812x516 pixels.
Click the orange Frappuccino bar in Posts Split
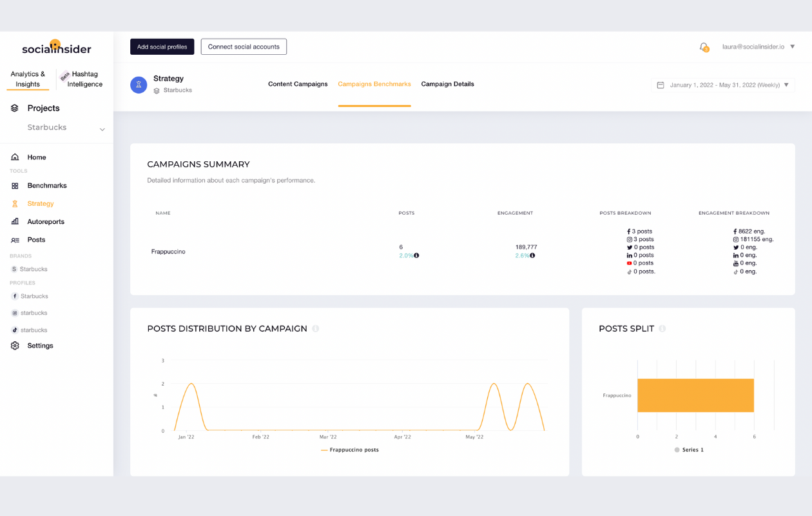point(695,395)
